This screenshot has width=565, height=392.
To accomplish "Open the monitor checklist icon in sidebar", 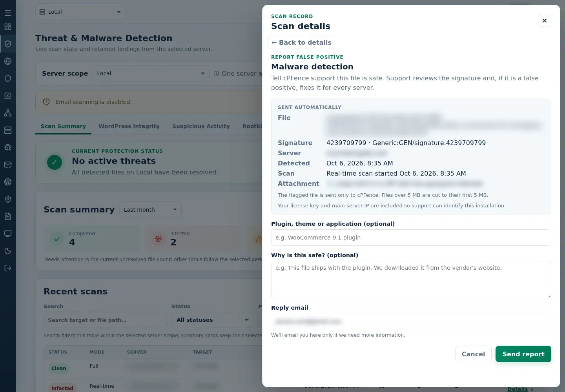I will 8,96.
